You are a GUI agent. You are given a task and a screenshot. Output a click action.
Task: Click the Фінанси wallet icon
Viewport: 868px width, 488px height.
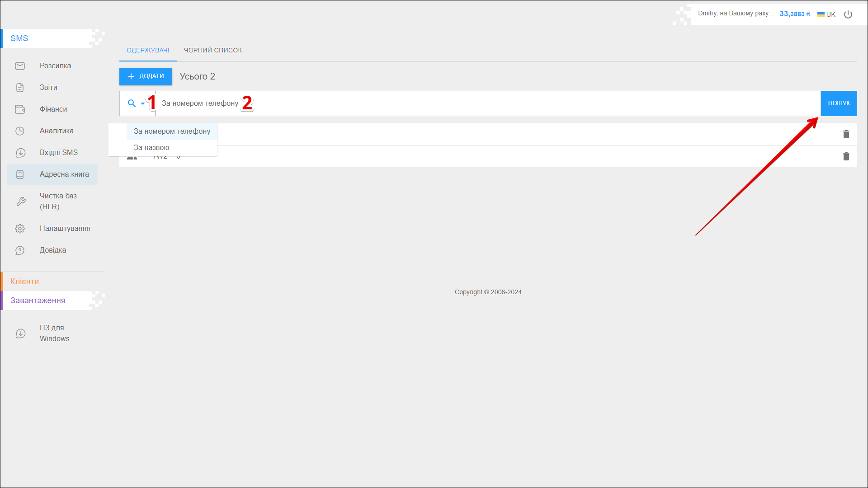[20, 109]
